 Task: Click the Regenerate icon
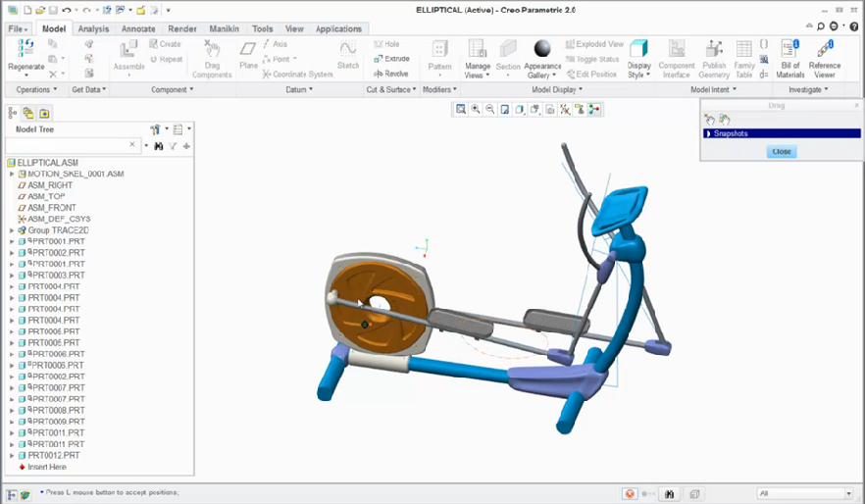click(25, 48)
